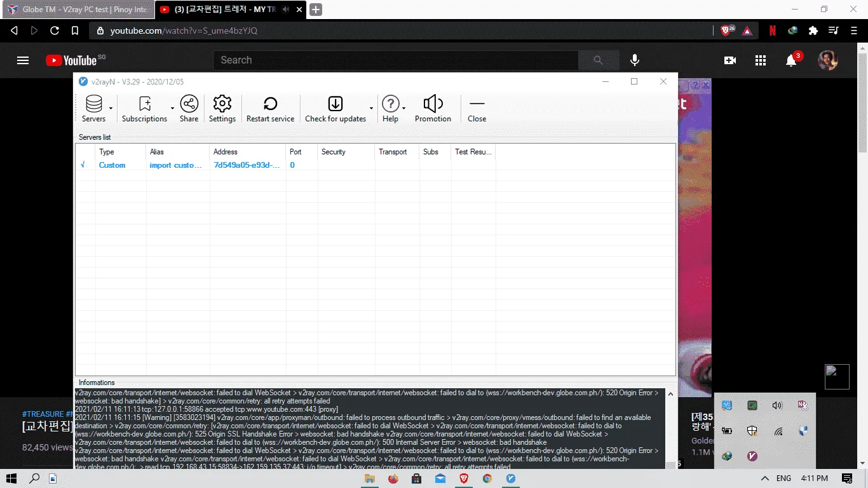Expand the Help dropdown arrow
This screenshot has width=868, height=488.
404,109
